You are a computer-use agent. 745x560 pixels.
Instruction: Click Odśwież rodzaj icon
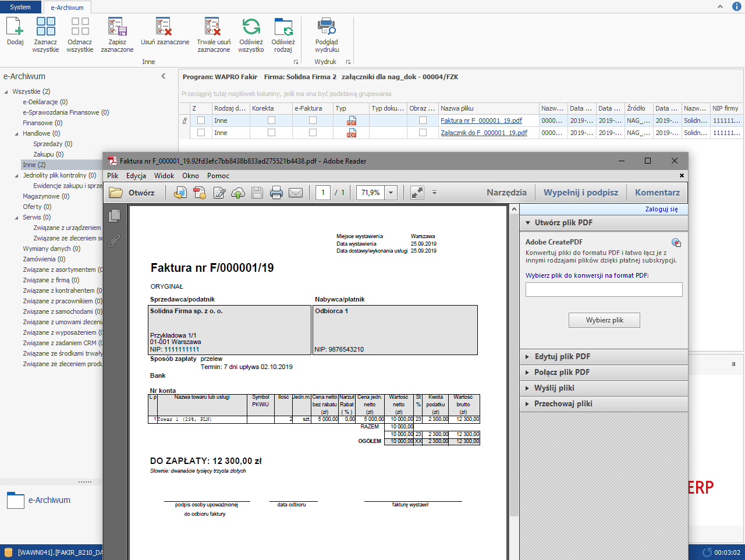pyautogui.click(x=283, y=27)
